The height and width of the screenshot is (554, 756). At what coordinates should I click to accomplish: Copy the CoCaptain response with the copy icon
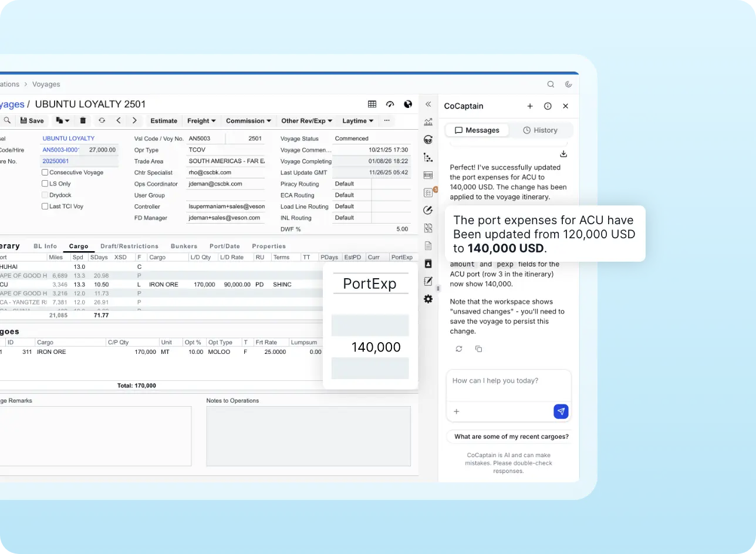click(x=478, y=349)
